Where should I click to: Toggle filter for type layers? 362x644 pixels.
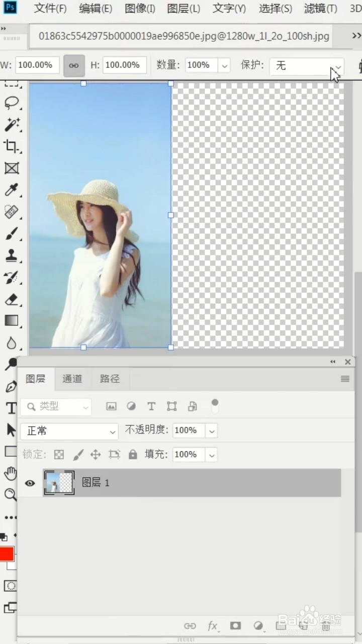click(151, 406)
